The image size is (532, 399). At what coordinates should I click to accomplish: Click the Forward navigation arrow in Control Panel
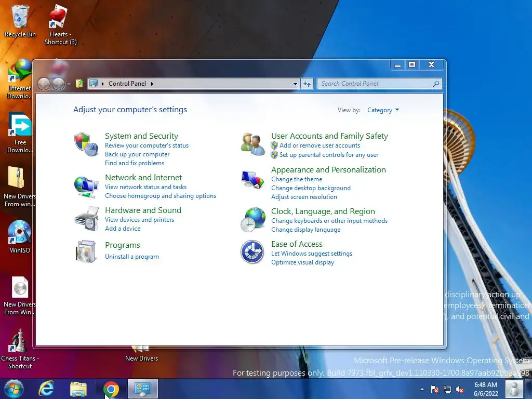point(58,84)
